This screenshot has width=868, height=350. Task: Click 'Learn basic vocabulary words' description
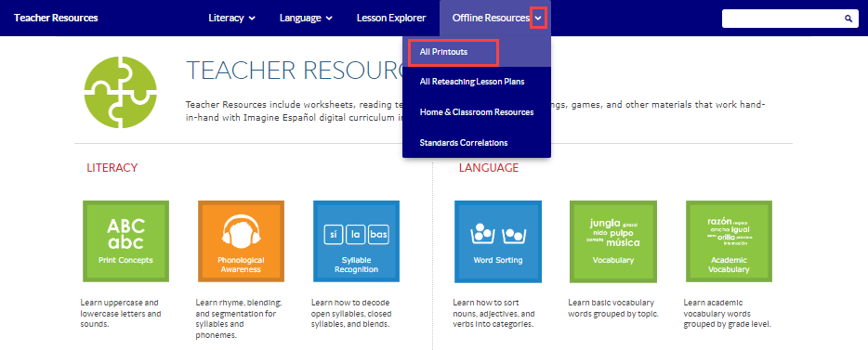613,308
